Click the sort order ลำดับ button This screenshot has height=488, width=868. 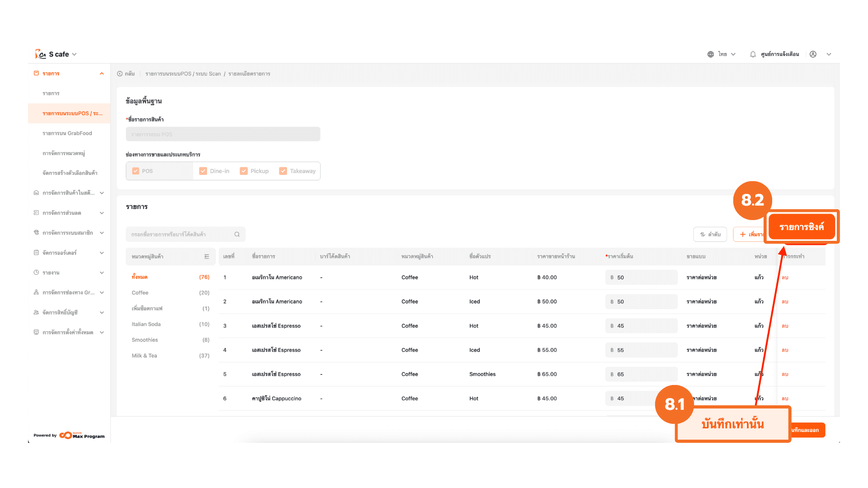(x=710, y=234)
